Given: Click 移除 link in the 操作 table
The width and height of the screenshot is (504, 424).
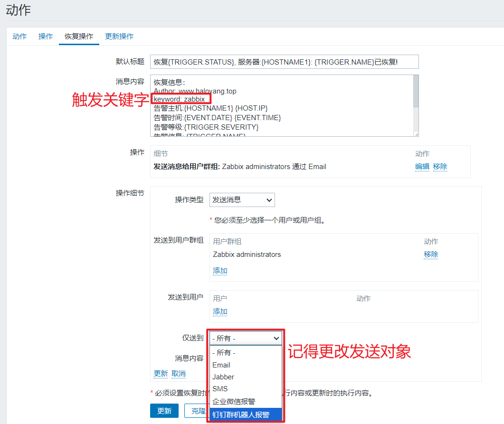Looking at the screenshot, I should [x=440, y=166].
